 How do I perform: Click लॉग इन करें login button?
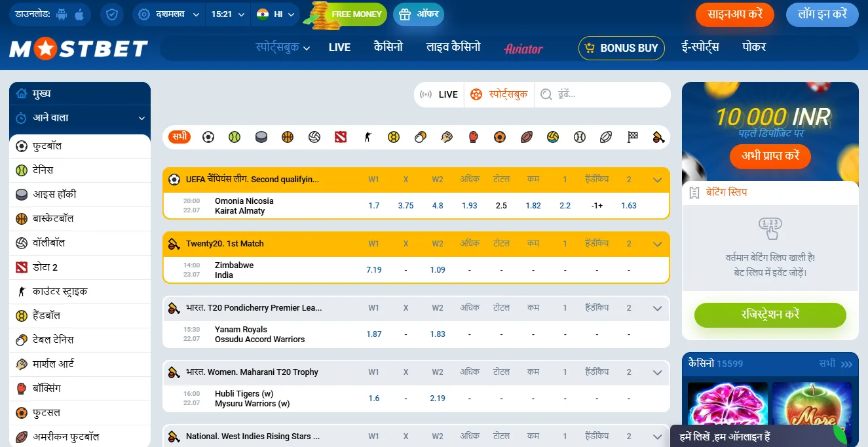coord(822,14)
